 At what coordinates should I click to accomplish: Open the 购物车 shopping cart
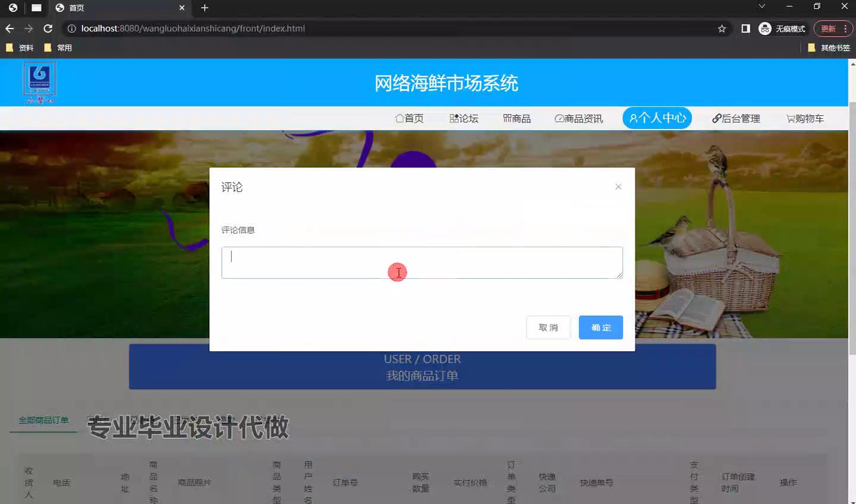click(x=805, y=118)
